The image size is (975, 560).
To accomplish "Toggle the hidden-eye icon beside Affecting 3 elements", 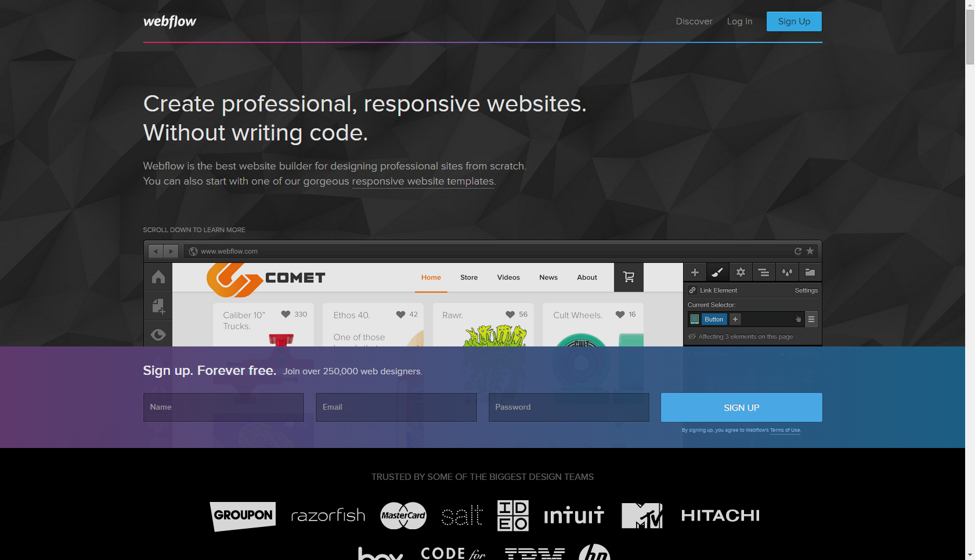I will (x=692, y=337).
